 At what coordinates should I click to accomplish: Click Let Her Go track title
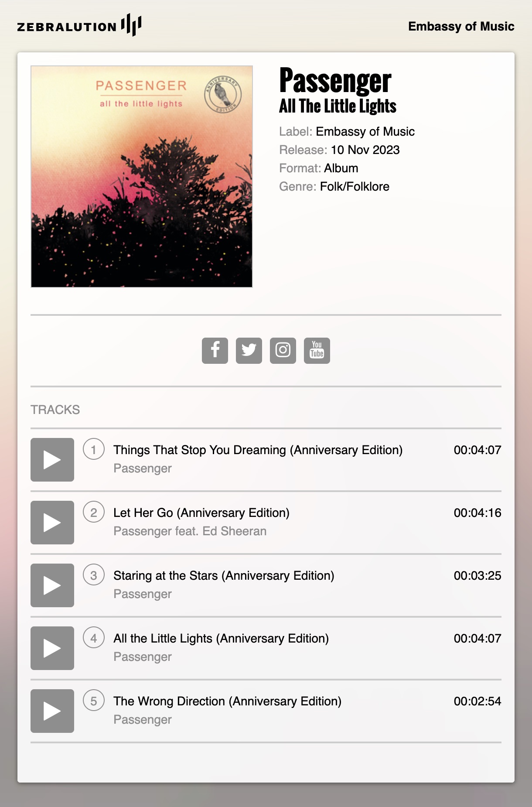tap(201, 513)
